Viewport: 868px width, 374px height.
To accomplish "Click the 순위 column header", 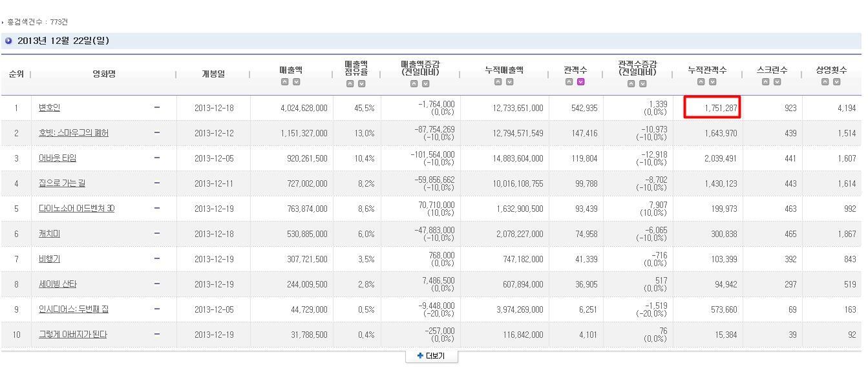I will click(x=16, y=74).
